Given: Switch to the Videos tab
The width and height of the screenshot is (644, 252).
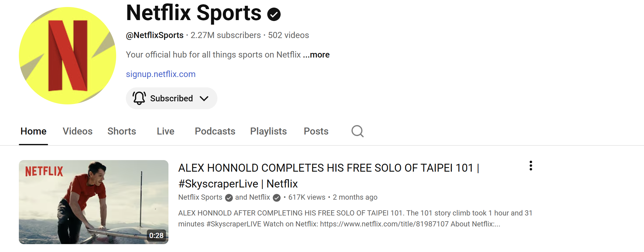Looking at the screenshot, I should [x=78, y=131].
